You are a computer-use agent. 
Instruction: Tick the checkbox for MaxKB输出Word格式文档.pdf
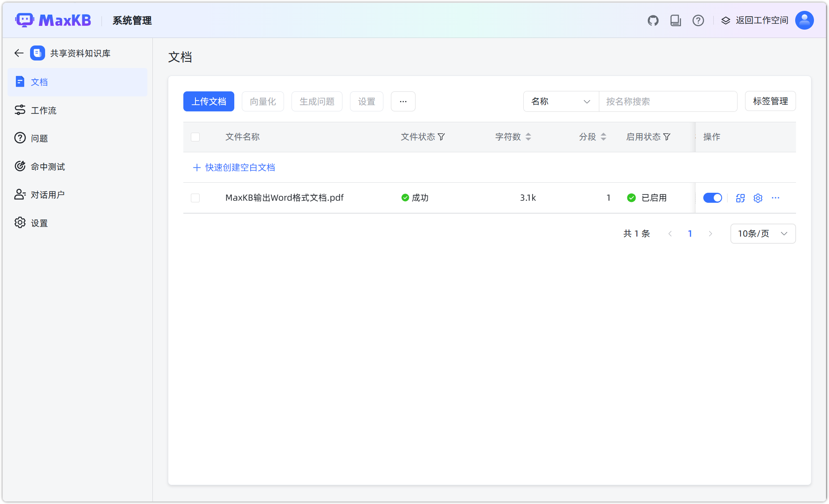[195, 198]
